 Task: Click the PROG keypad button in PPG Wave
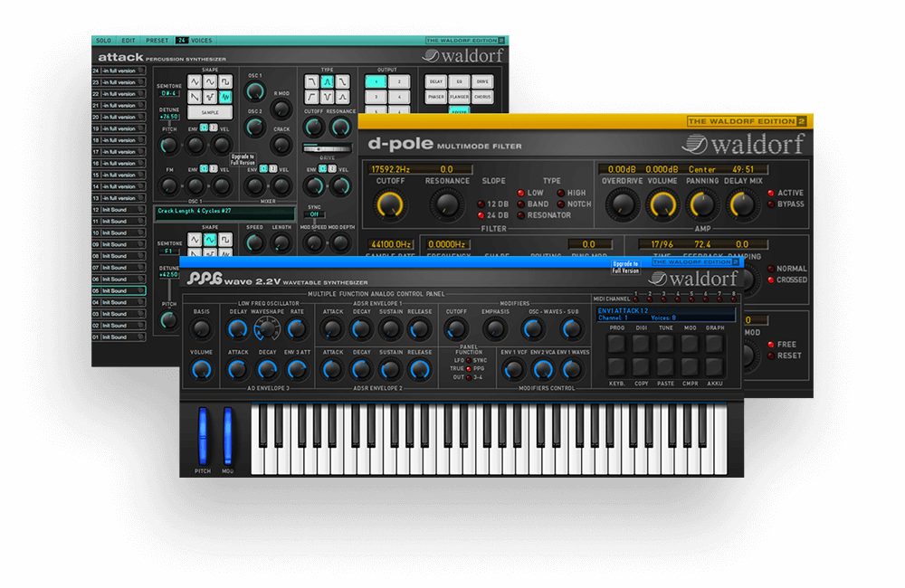coord(616,344)
